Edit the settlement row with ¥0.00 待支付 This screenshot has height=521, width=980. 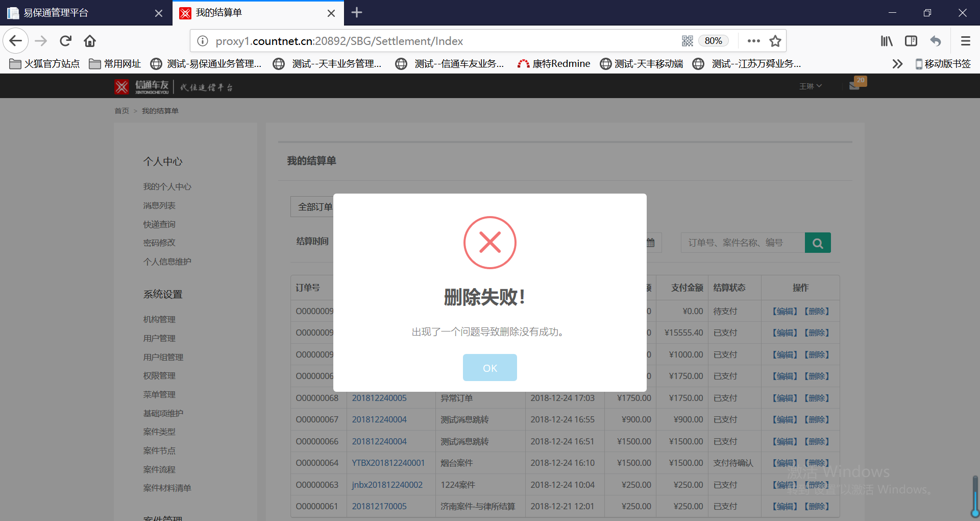click(785, 311)
